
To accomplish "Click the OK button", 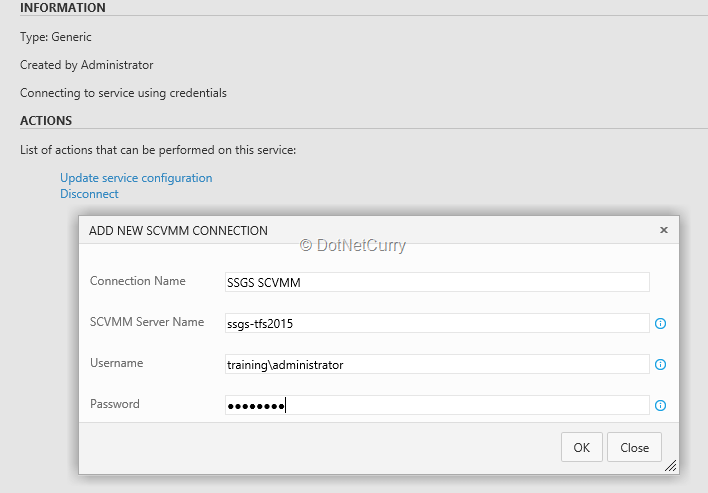I will [582, 447].
